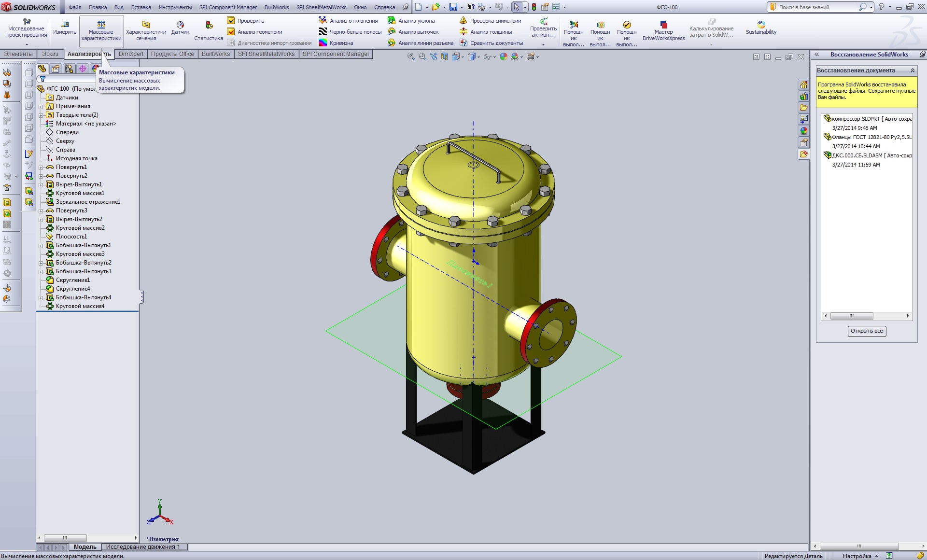Toggle Curvature display (Кривизна)

336,43
